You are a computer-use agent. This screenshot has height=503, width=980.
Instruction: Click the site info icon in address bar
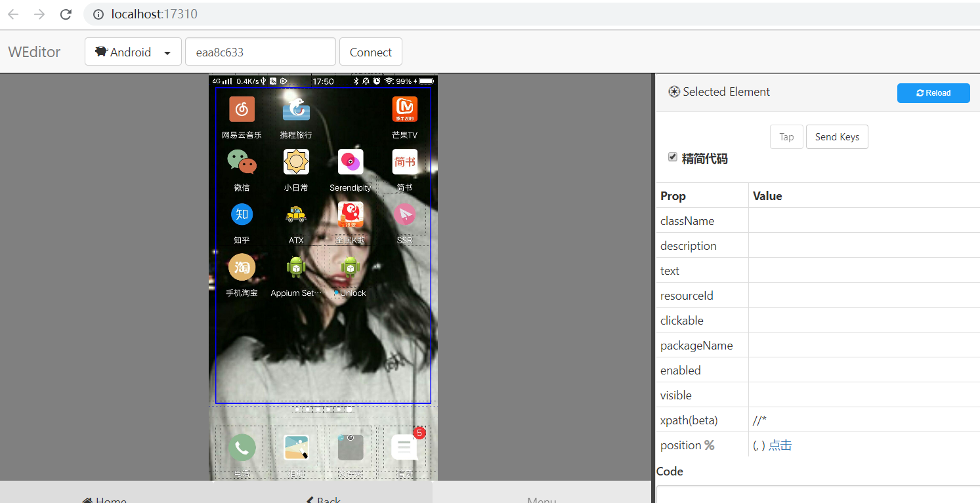point(98,14)
